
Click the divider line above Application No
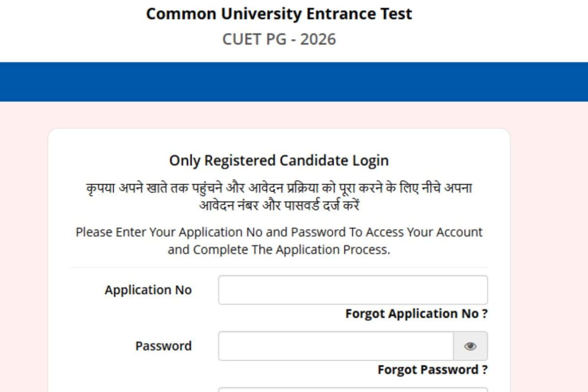(279, 268)
